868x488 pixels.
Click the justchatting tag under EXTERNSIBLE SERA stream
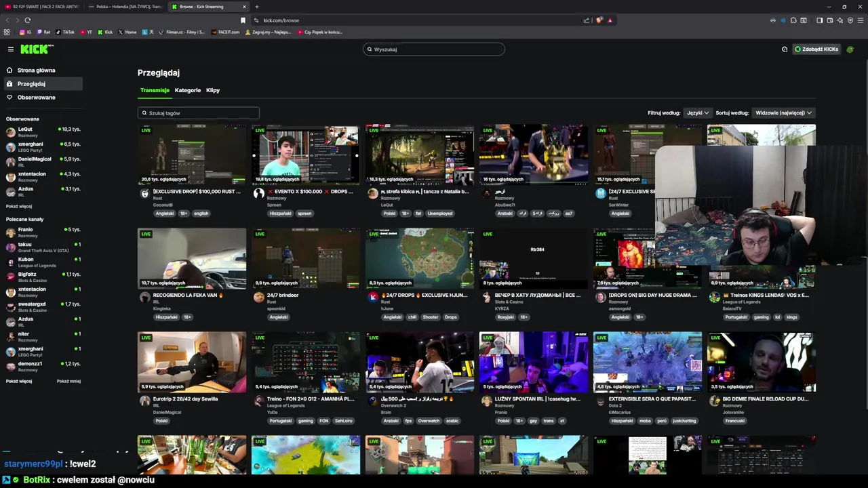pyautogui.click(x=684, y=421)
